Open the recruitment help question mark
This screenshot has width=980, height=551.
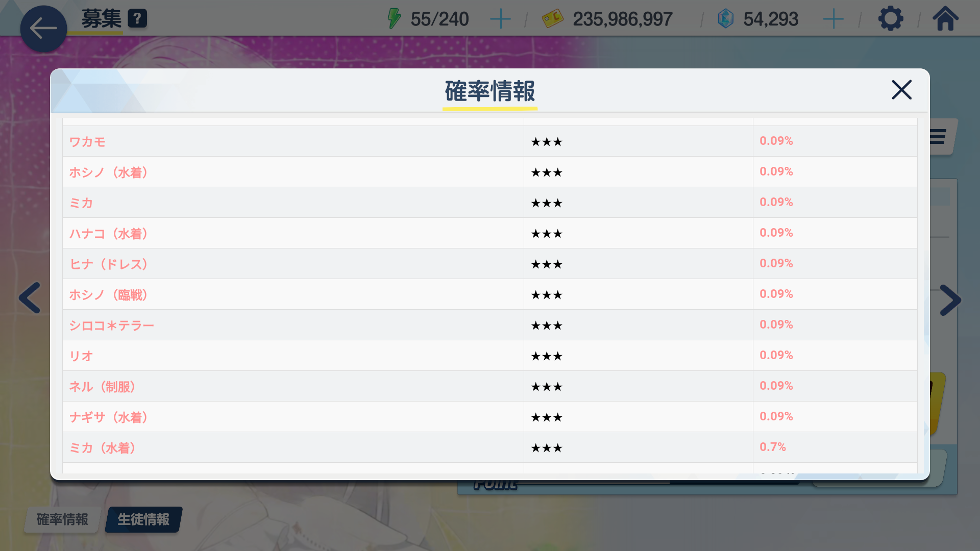137,19
